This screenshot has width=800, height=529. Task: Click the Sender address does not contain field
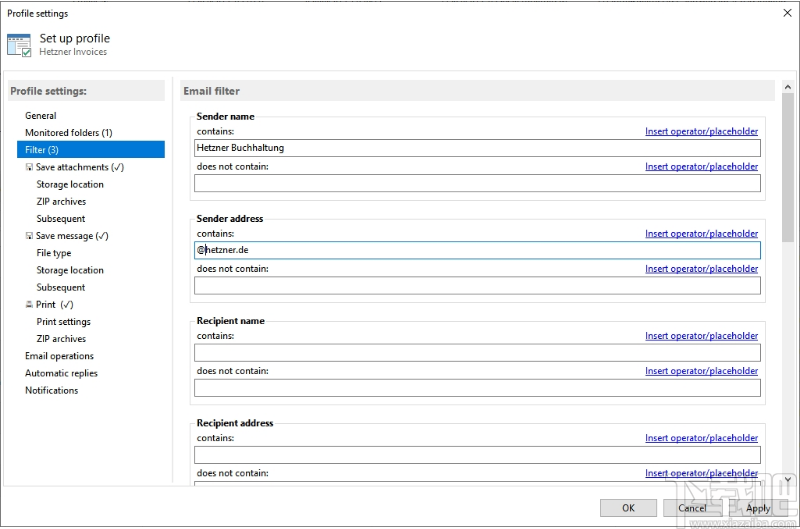477,285
